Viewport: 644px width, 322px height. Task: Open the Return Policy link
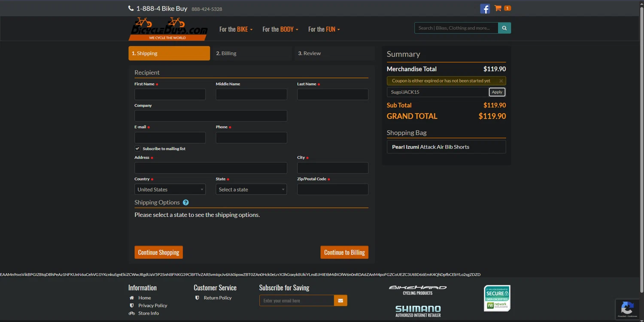(218, 298)
